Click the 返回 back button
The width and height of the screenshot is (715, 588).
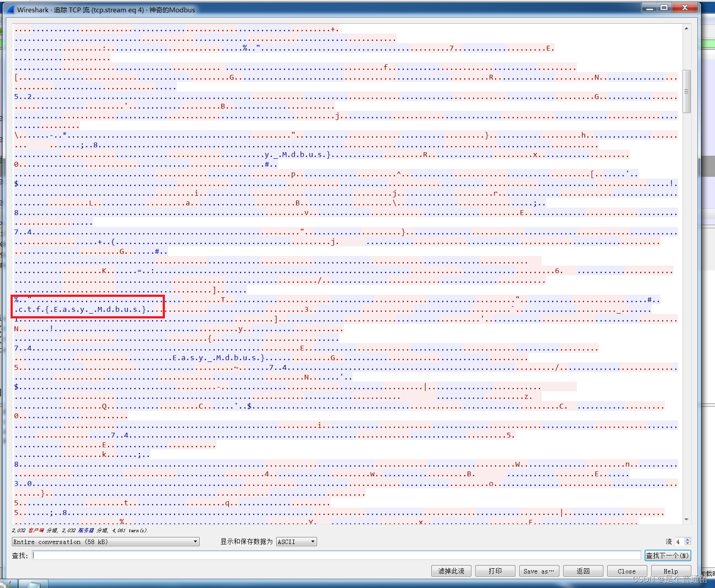pos(583,571)
